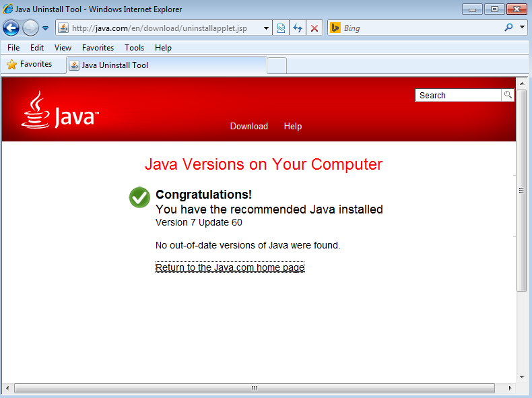This screenshot has width=532, height=398.
Task: Open the recent pages dropdown arrow
Action: [46, 28]
